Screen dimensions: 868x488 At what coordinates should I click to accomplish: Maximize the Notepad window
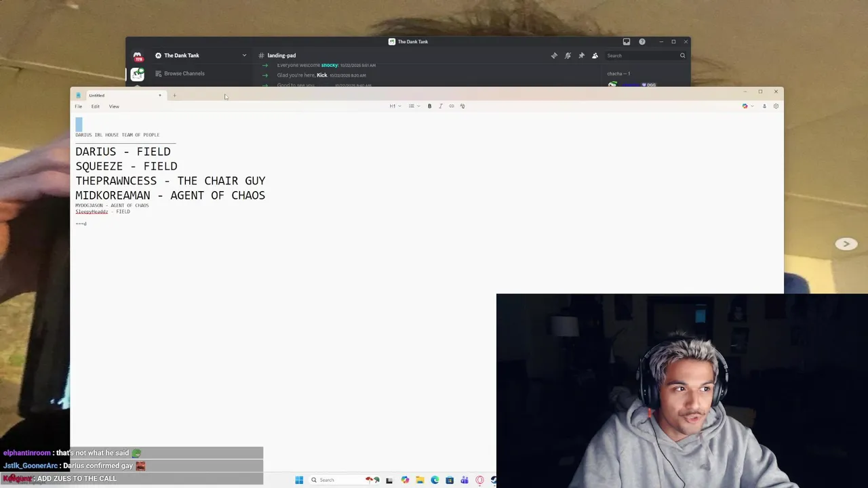pos(760,91)
